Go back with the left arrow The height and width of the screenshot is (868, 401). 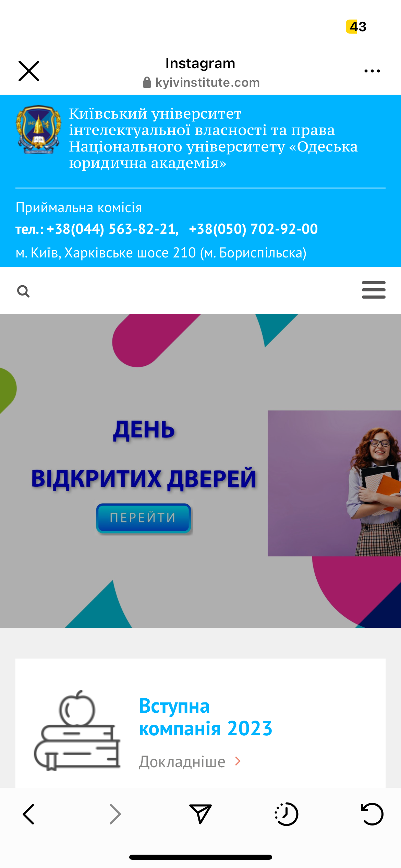pos(29,814)
